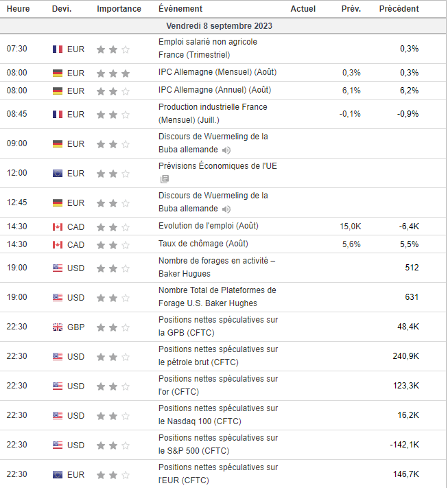
Task: Click the US flag in the Nasdaq 100 row
Action: (x=58, y=416)
